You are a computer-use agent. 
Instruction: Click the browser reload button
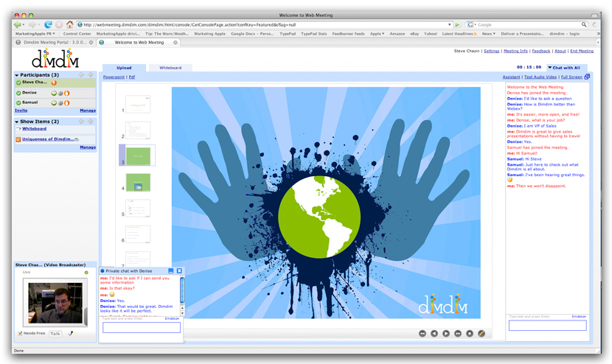[x=48, y=24]
